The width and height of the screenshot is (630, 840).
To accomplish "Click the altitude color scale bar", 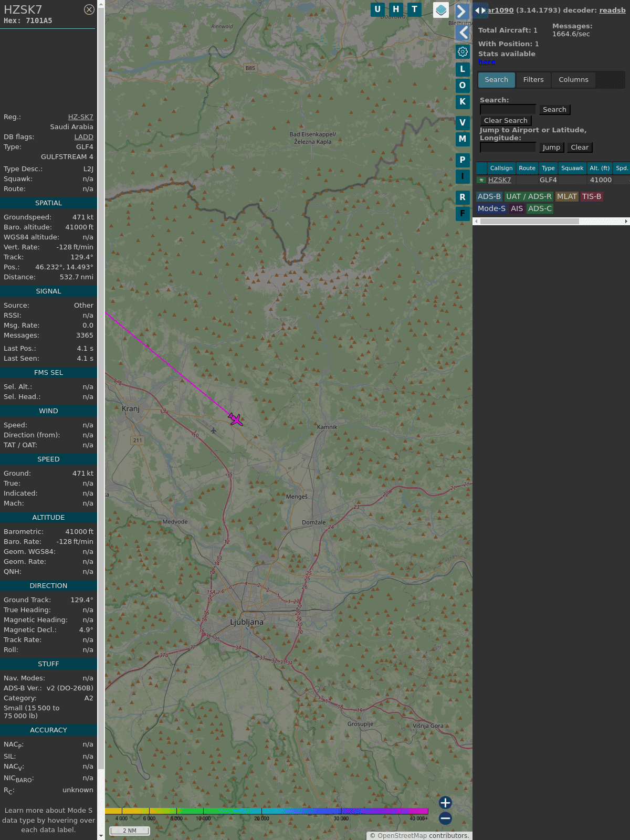I will [267, 811].
